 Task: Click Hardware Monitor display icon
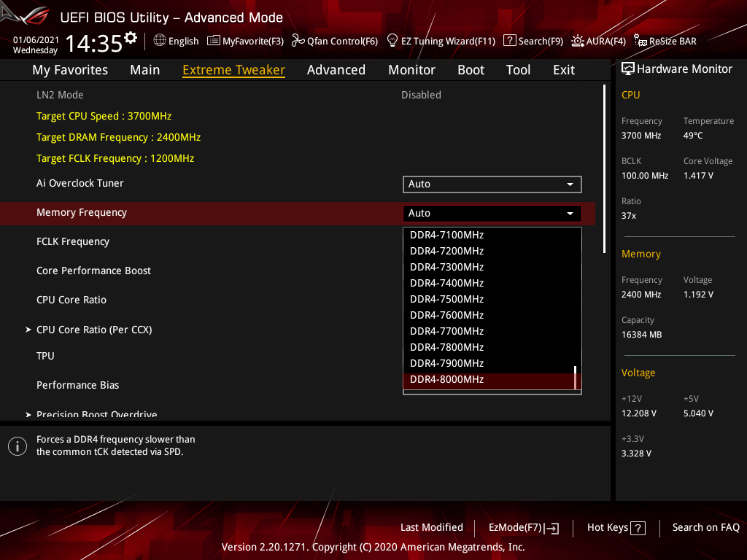tap(628, 69)
